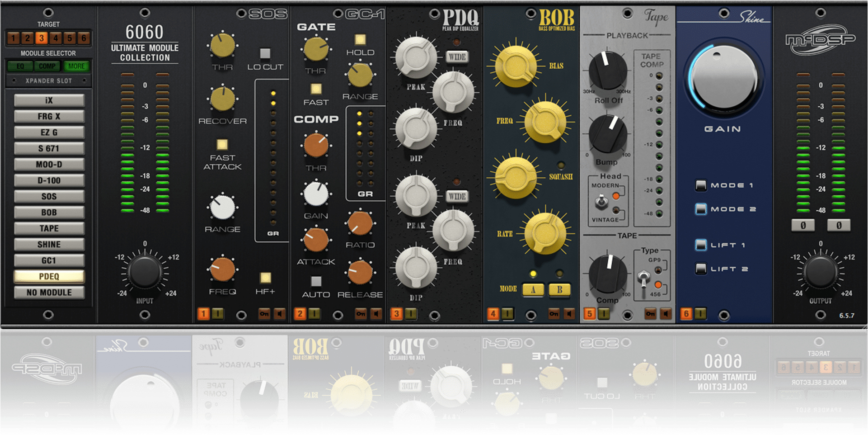Image resolution: width=868 pixels, height=435 pixels.
Task: Toggle the LO CUT switch on SOS
Action: (x=265, y=53)
